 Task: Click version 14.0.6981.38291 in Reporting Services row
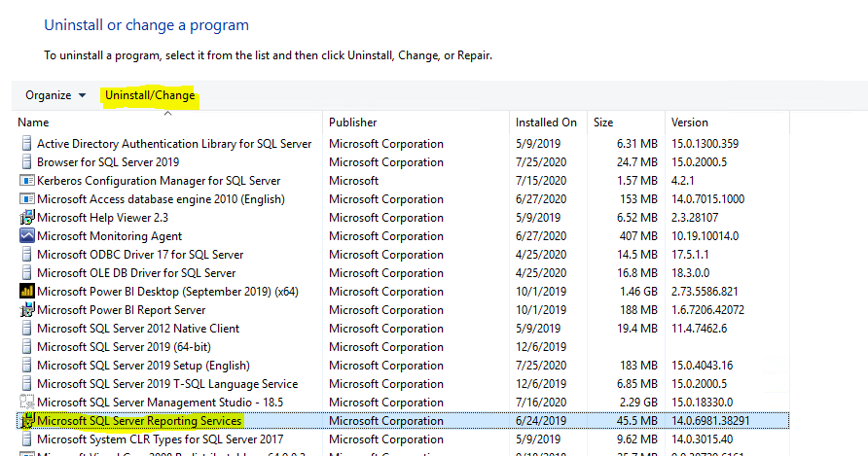[x=710, y=421]
